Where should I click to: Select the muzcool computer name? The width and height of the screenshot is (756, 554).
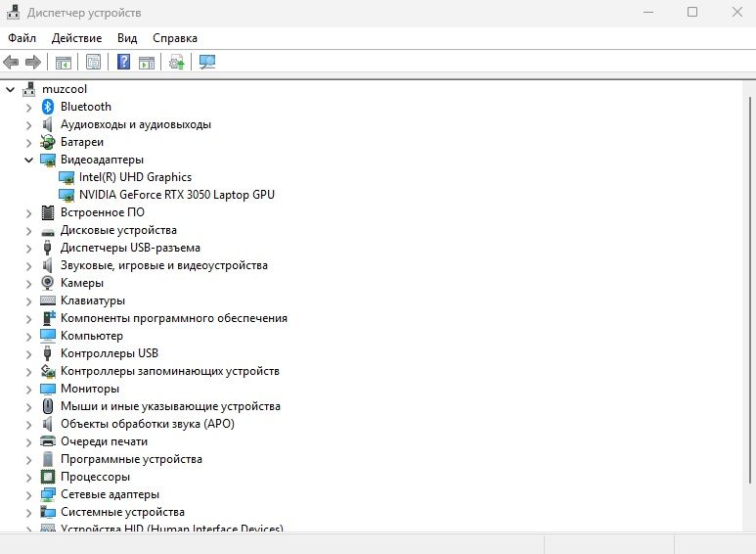pos(65,89)
